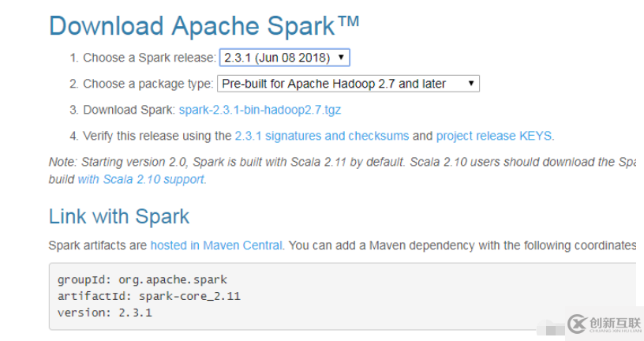This screenshot has height=341, width=644.
Task: Open the 'hosted in Maven Central' link
Action: point(216,245)
